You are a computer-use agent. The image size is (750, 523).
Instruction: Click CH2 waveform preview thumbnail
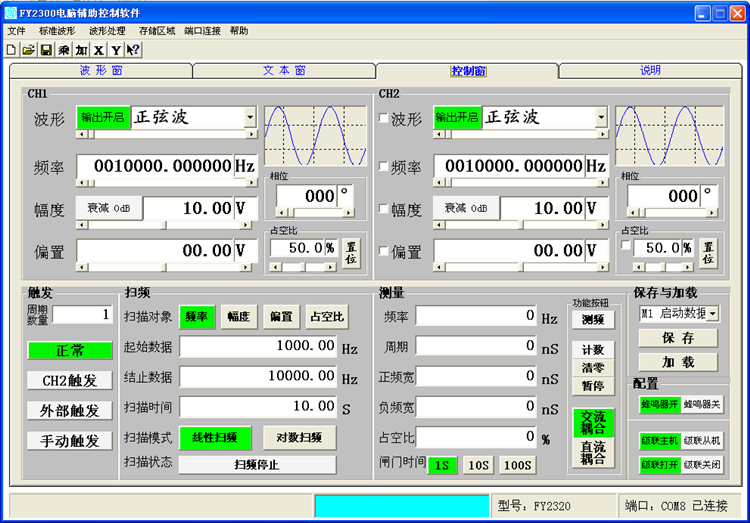coord(669,136)
